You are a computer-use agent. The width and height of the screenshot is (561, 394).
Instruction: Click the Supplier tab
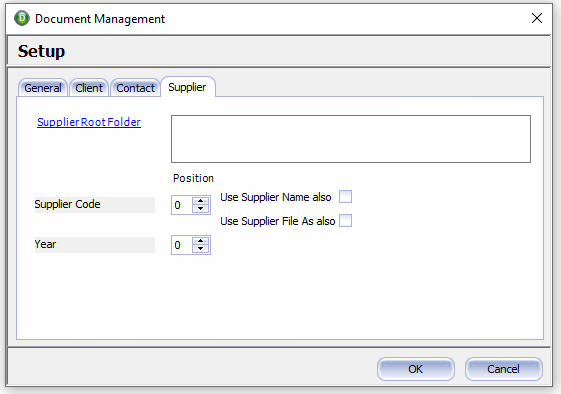coord(187,87)
